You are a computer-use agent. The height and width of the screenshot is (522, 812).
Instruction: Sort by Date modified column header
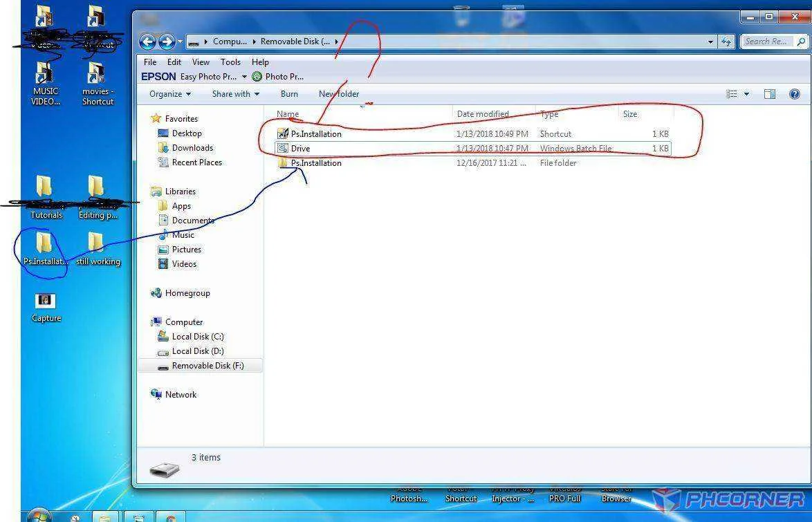point(483,114)
